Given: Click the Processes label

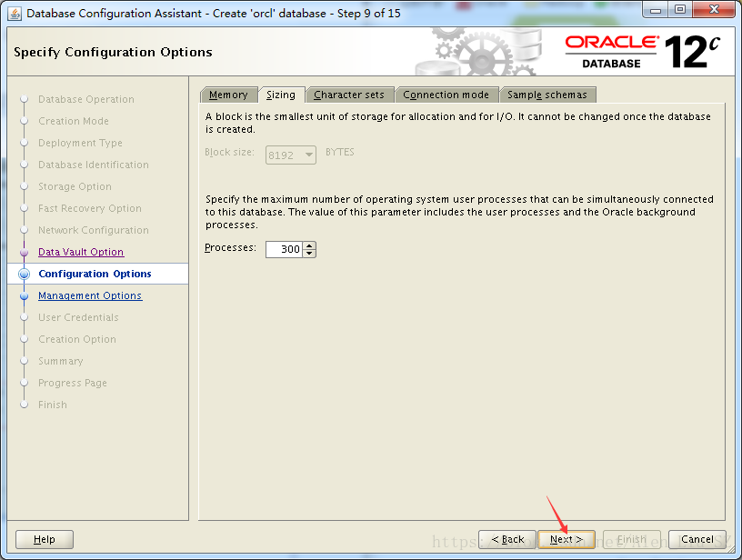Looking at the screenshot, I should pyautogui.click(x=230, y=248).
